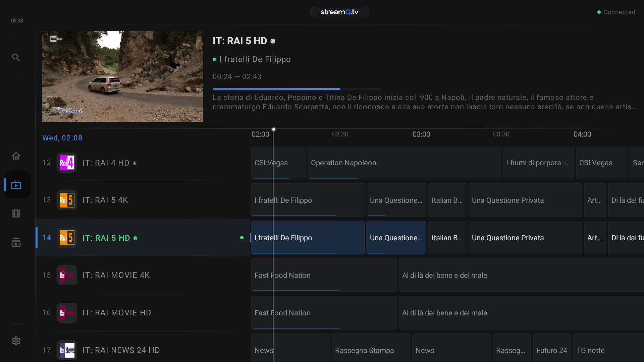Open highlighted I fratelli De Filippo on RAI 5 HD
The image size is (644, 362).
[308, 238]
